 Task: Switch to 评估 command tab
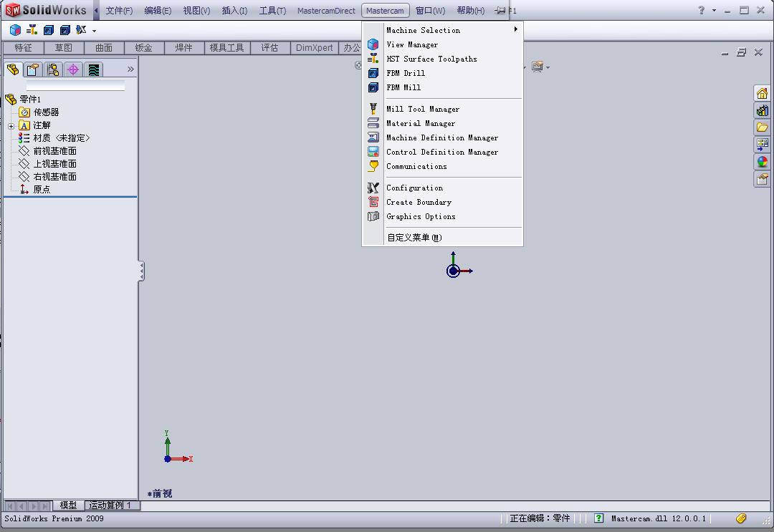(x=270, y=48)
